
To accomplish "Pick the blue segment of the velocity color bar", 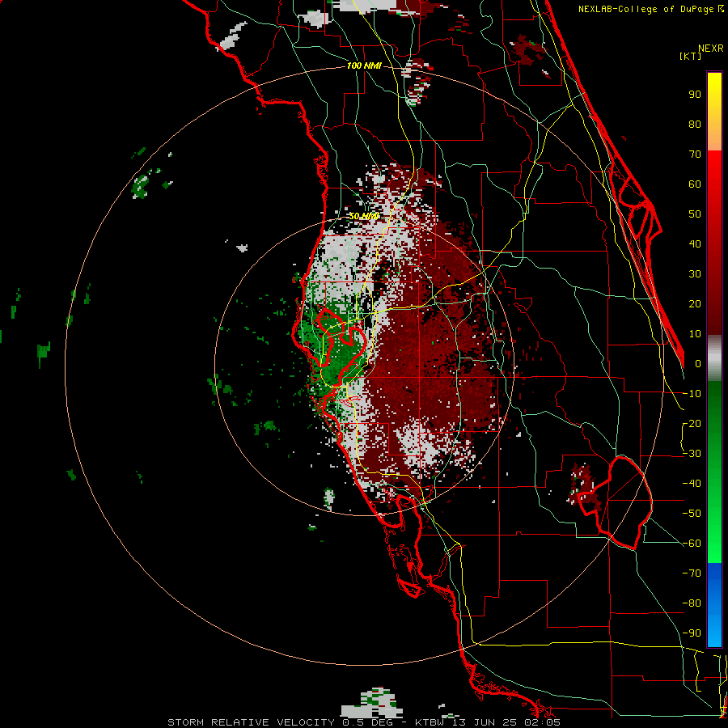I will point(714,604).
